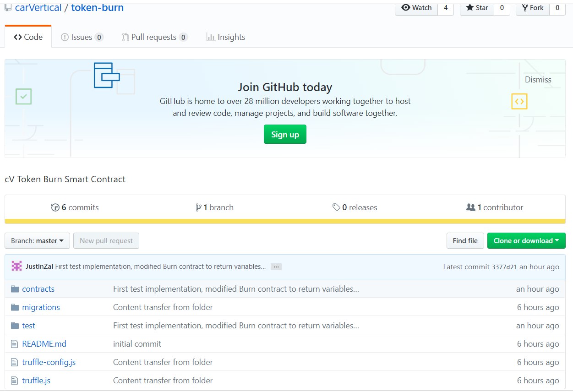Viewport: 573px width, 392px height.
Task: Click commit message in the test row
Action: tap(236, 326)
